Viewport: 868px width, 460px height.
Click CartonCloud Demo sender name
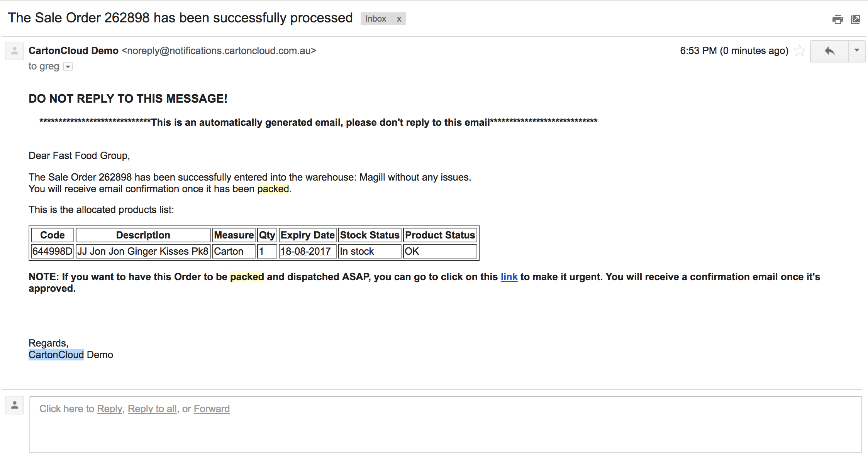pyautogui.click(x=73, y=51)
